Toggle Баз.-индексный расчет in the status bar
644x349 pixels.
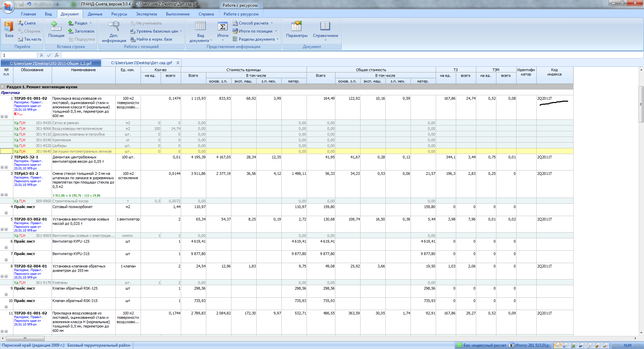coord(481,345)
